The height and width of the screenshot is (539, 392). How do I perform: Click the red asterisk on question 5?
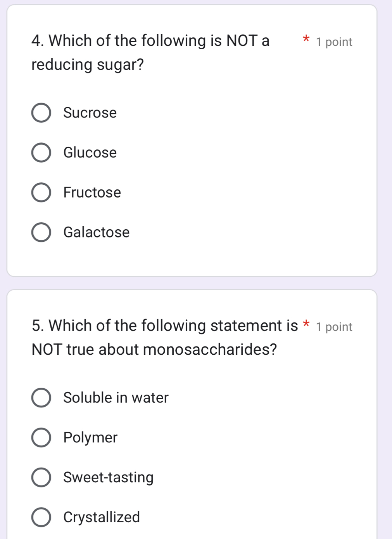tap(306, 324)
